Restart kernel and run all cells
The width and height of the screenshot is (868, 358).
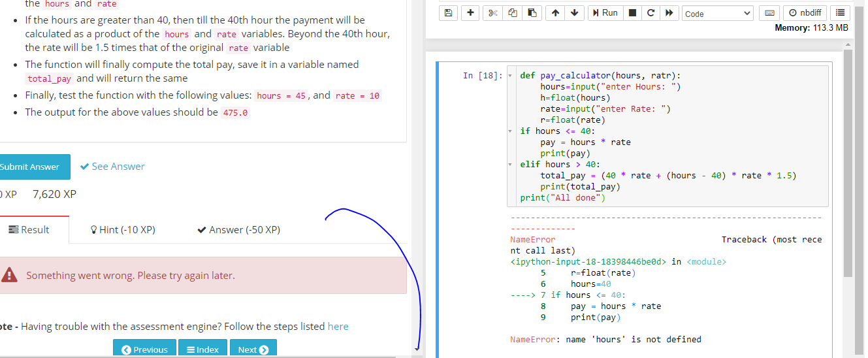669,13
